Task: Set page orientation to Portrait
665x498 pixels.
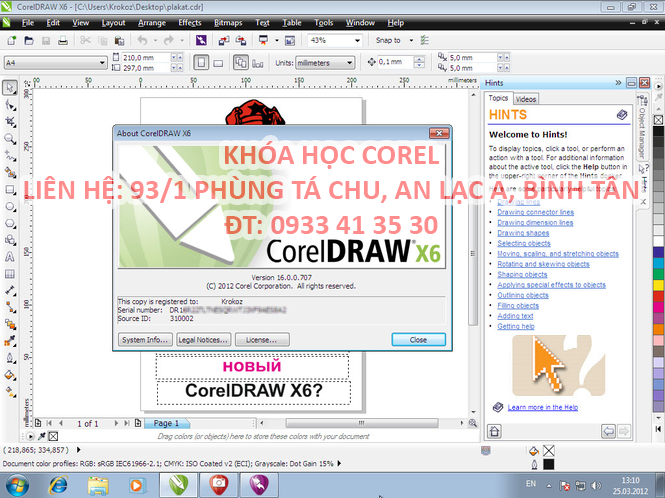Action: (201, 63)
